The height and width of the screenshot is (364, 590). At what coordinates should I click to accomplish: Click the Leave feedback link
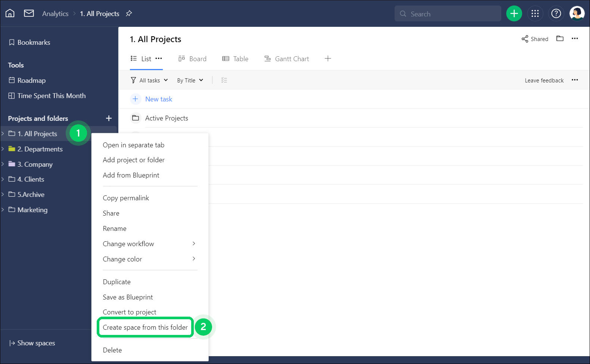pyautogui.click(x=544, y=80)
